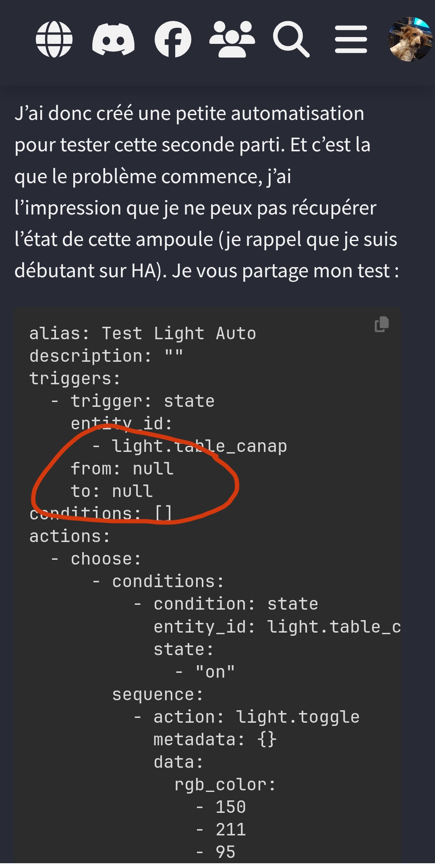Click the 'alias: Test Light Auto' line

143,334
